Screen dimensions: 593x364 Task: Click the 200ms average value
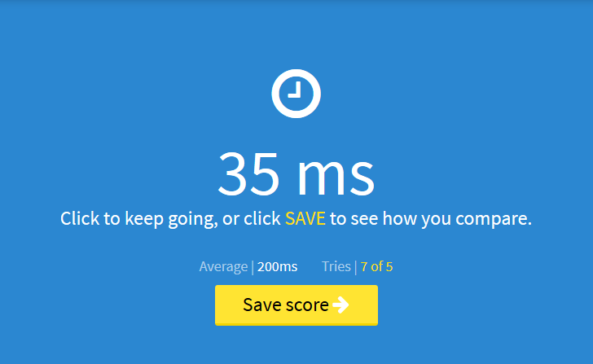(x=277, y=267)
